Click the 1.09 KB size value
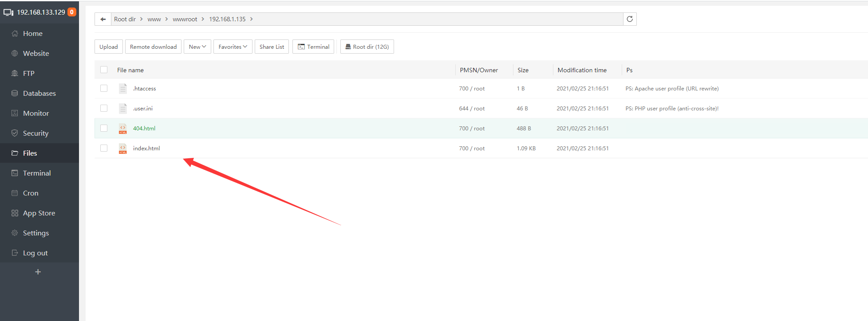 tap(526, 148)
